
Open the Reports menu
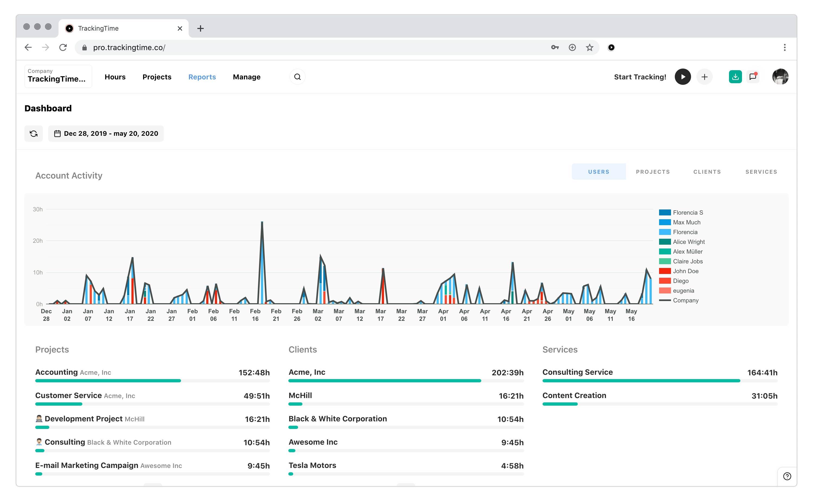coord(202,77)
